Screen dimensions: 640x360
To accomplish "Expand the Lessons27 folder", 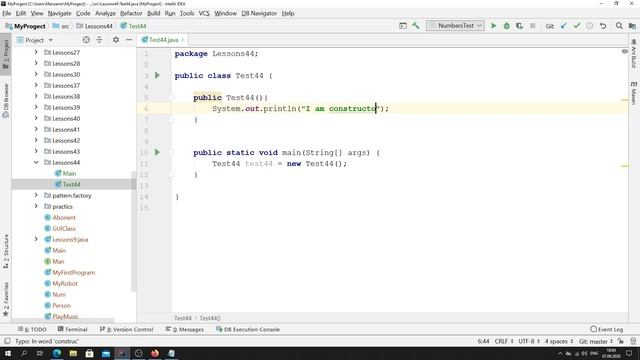I will [x=36, y=52].
